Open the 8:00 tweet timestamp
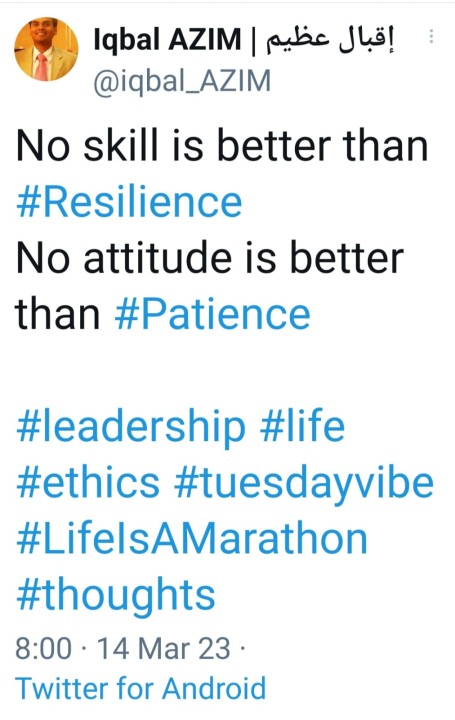Screen dimensions: 455x720 tap(44, 649)
